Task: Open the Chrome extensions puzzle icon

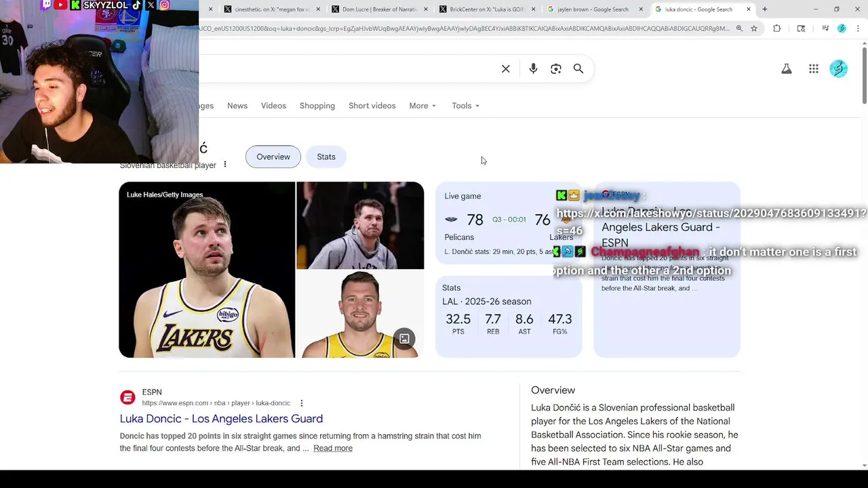Action: click(777, 28)
